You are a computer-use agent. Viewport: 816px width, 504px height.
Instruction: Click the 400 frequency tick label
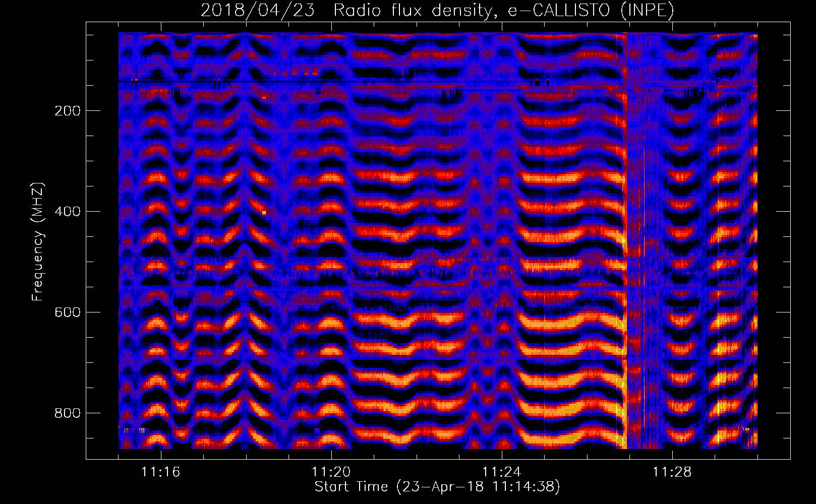(68, 212)
